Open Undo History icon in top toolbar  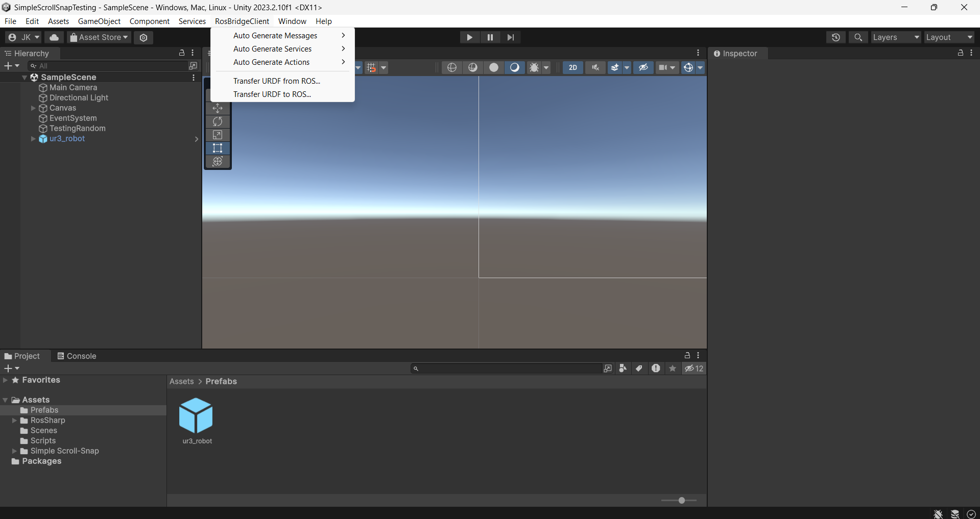coord(835,37)
